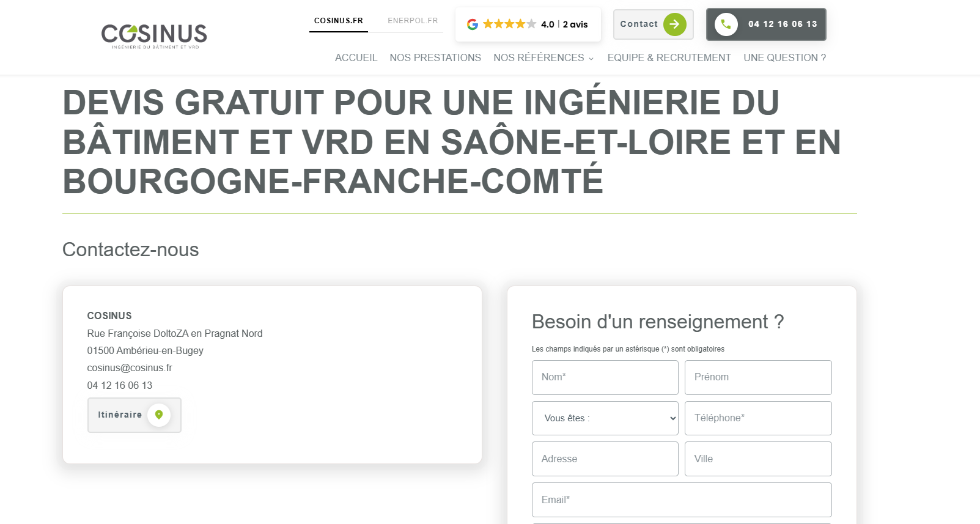980x524 pixels.
Task: Click the Cosinus logo
Action: (154, 36)
